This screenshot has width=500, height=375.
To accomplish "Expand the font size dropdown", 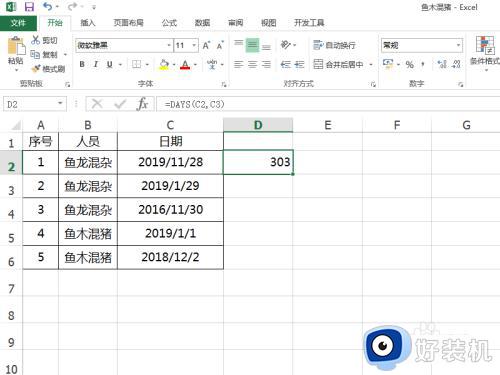I will tap(194, 45).
